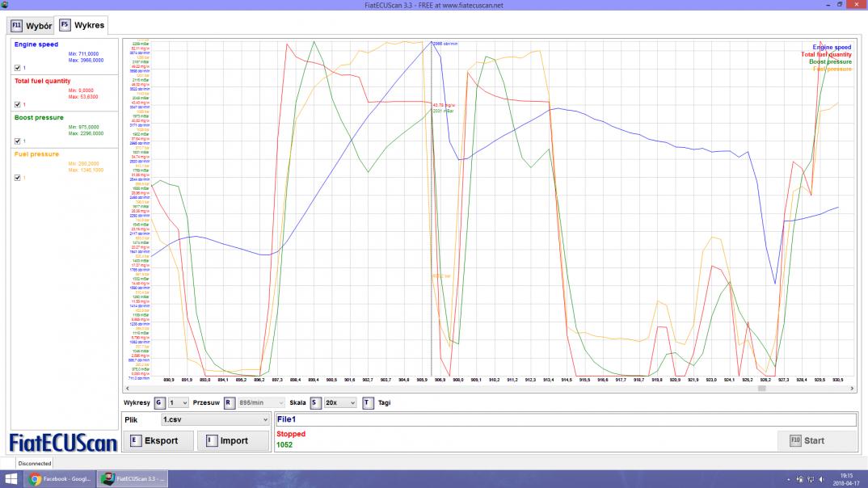This screenshot has width=868, height=488.
Task: Click the G key icon beside Wykresy
Action: coord(159,402)
